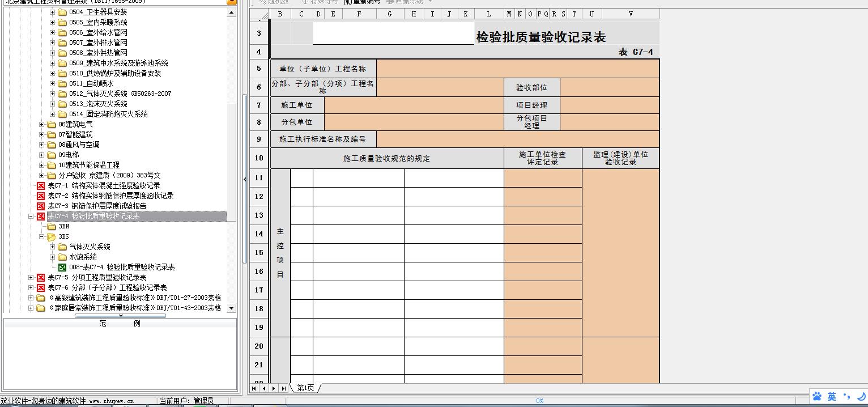Click the NO重新编号 toolbar button
Viewport: 868px width, 407px height.
pyautogui.click(x=362, y=2)
